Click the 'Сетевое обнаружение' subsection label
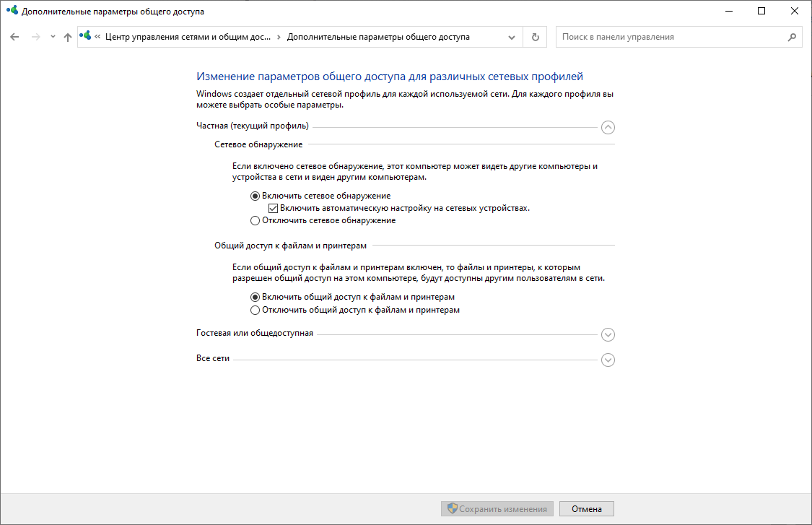Screen dimensions: 812x525 tap(258, 144)
